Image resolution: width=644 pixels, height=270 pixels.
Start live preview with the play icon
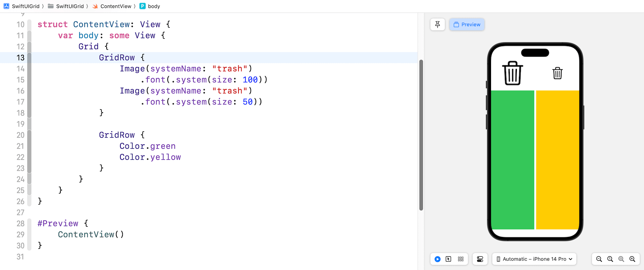point(437,259)
